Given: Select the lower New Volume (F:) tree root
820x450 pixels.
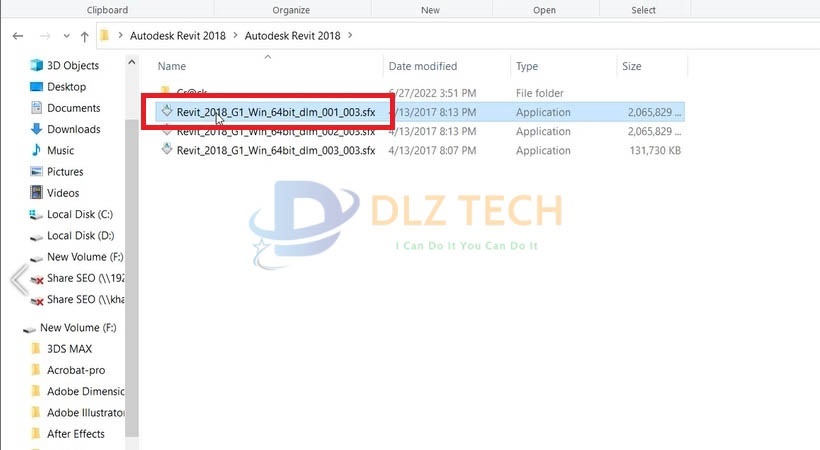Looking at the screenshot, I should point(78,328).
